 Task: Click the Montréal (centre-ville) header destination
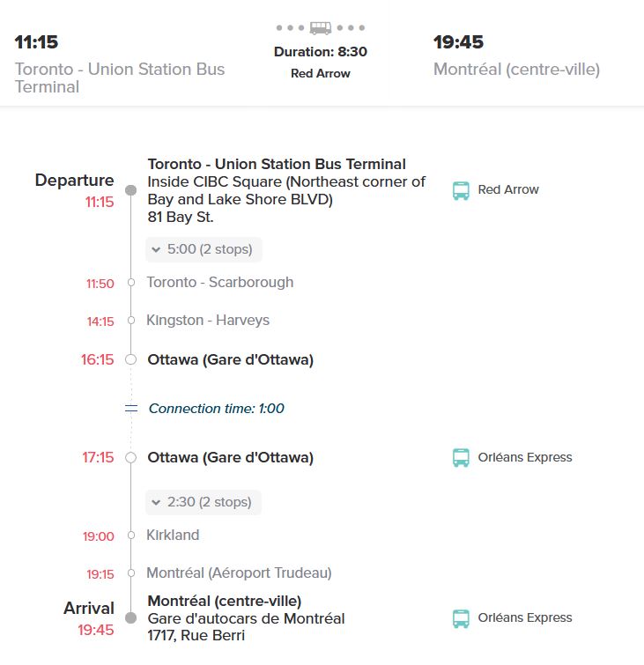pyautogui.click(x=516, y=70)
